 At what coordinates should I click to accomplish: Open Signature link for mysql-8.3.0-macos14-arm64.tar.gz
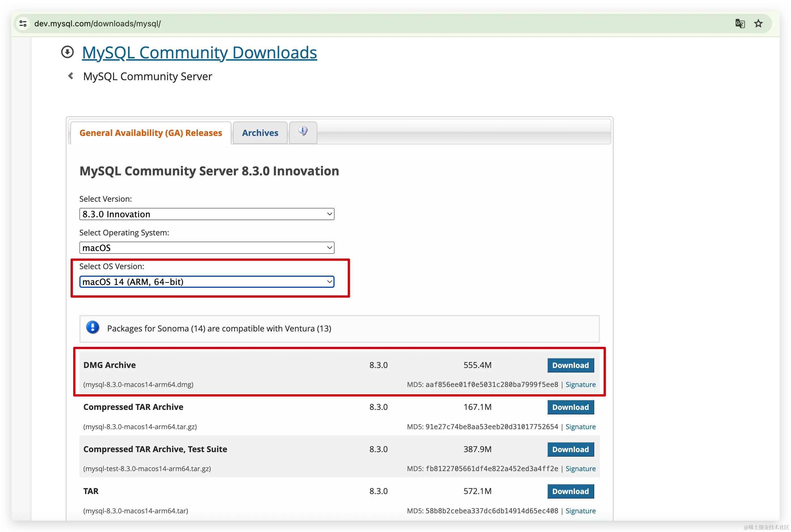[x=581, y=427]
